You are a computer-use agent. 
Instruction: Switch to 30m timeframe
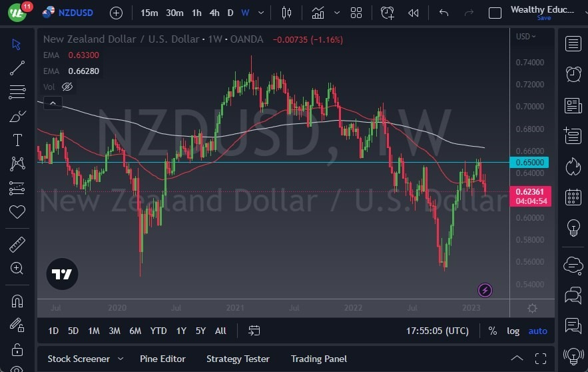(174, 13)
